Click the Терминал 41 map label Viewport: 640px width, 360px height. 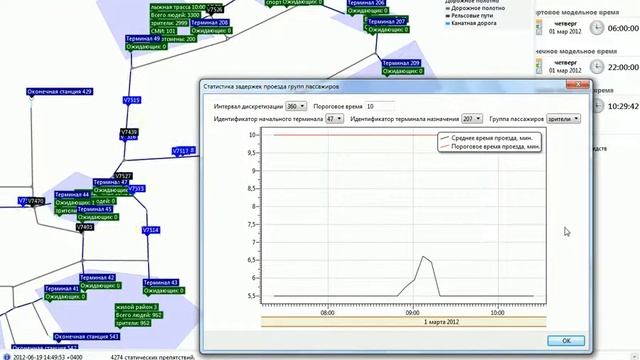point(62,289)
